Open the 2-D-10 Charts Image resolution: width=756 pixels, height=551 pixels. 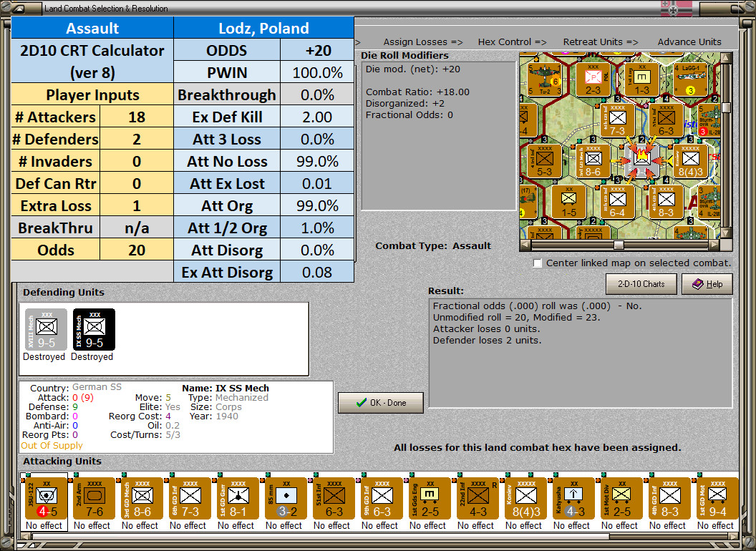click(641, 284)
